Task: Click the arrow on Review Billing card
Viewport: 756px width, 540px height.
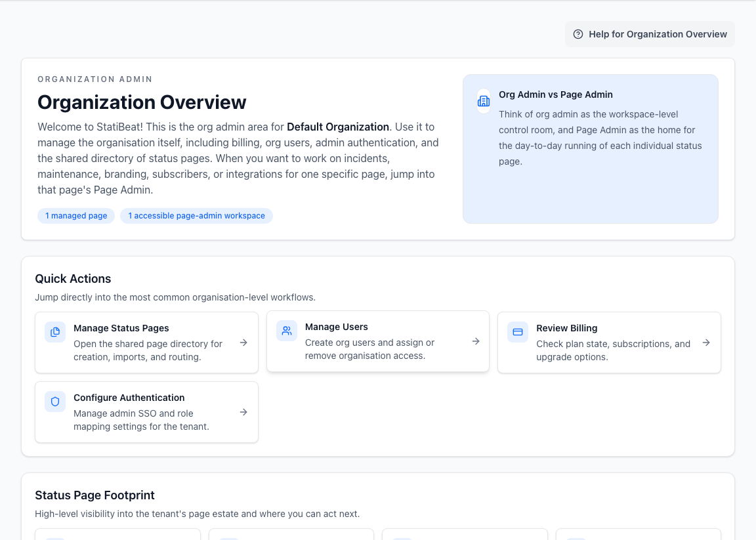Action: [706, 343]
